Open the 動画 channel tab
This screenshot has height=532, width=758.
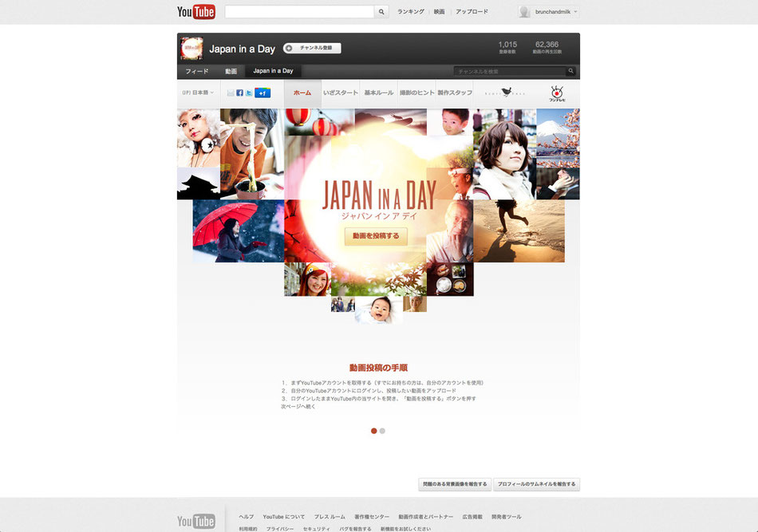click(231, 71)
